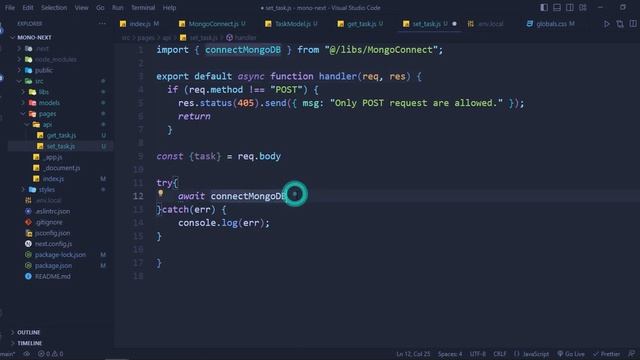Click the Spaces: 4 indentation indicator
Screen dimensions: 640x360
coord(450,354)
